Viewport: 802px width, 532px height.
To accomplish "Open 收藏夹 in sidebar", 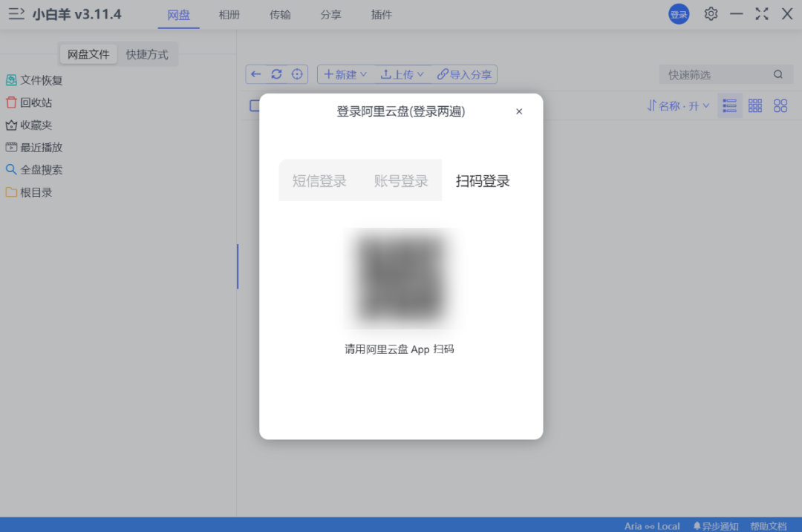I will [29, 125].
